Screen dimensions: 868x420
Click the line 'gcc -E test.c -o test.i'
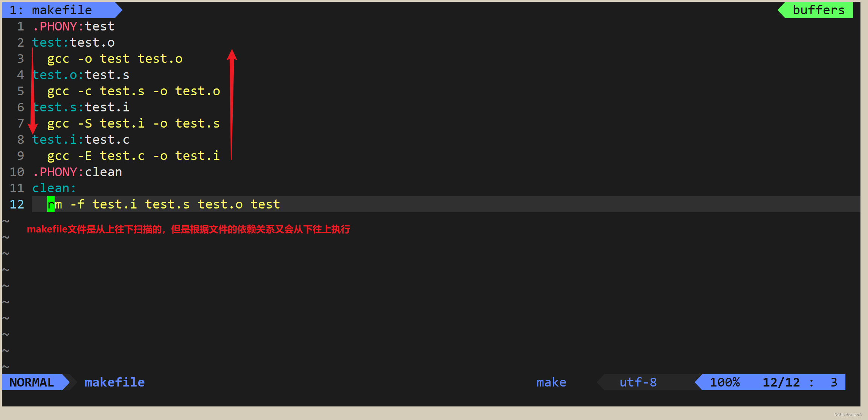[x=134, y=156]
